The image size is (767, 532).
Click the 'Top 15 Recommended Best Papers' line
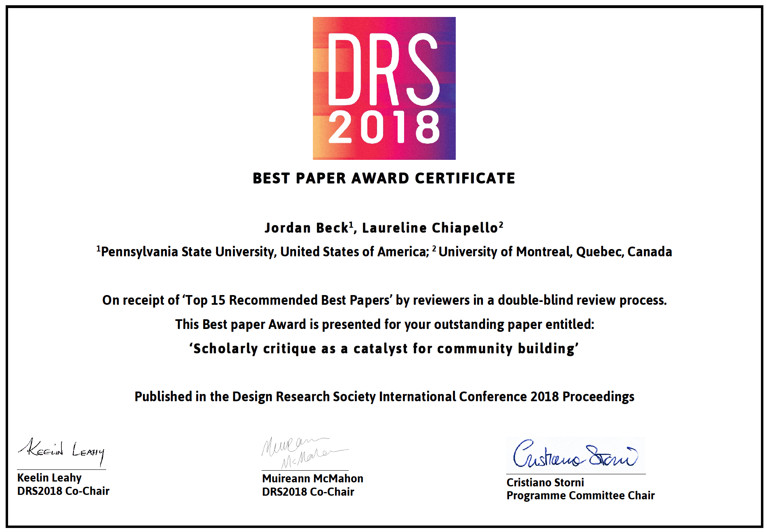coord(383,300)
